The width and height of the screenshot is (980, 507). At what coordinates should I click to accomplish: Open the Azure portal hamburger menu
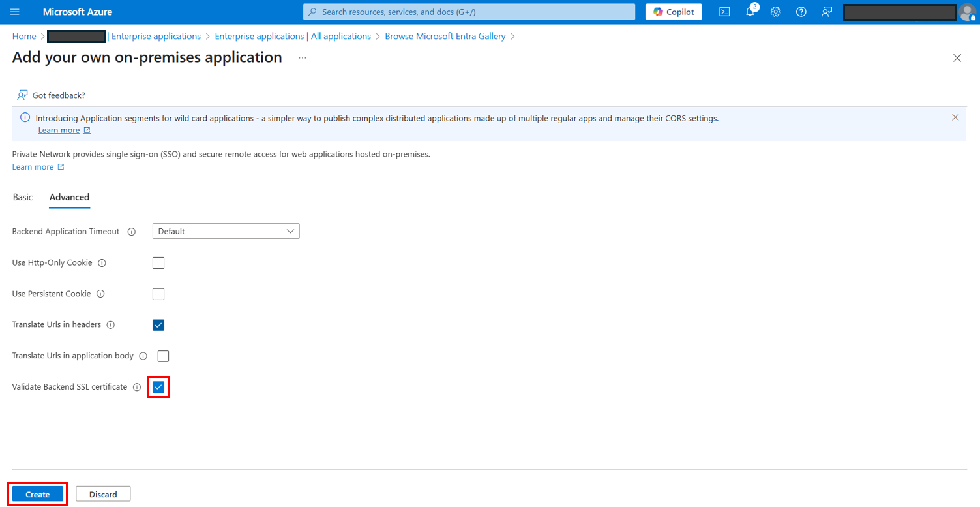tap(15, 12)
